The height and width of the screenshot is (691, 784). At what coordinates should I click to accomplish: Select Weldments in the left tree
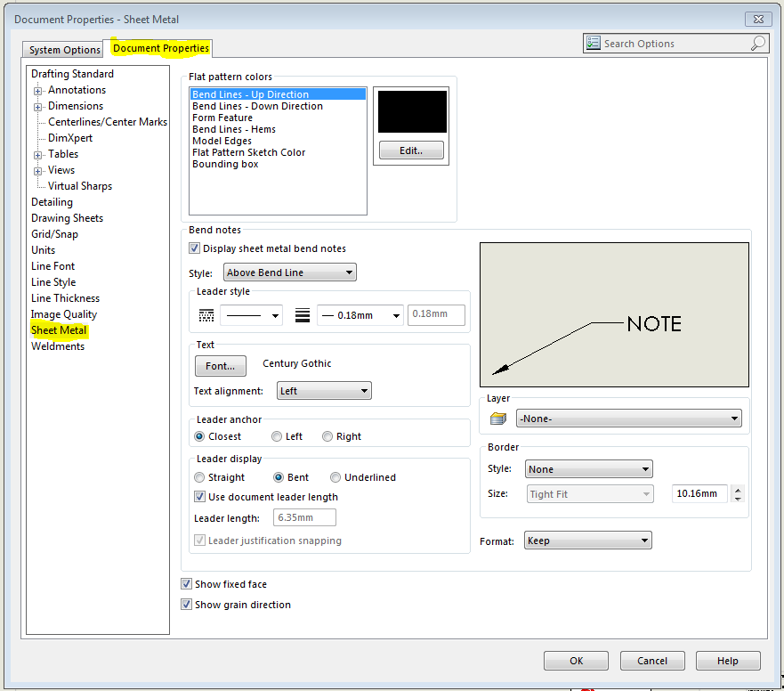58,346
